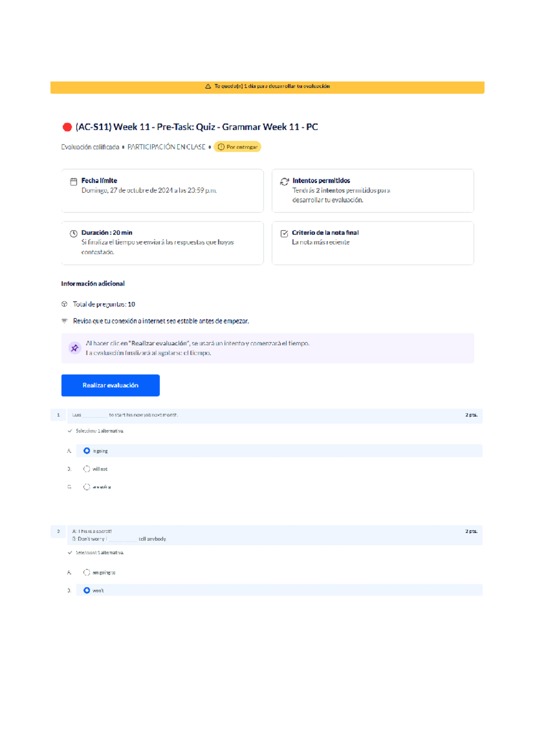Click the purple pin icon in the notice box

pyautogui.click(x=74, y=348)
